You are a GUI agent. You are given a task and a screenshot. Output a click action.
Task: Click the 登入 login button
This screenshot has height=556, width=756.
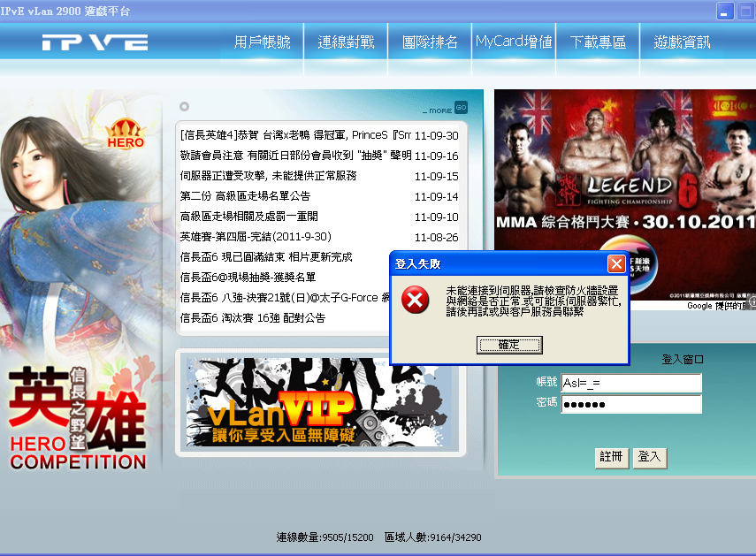(x=649, y=457)
